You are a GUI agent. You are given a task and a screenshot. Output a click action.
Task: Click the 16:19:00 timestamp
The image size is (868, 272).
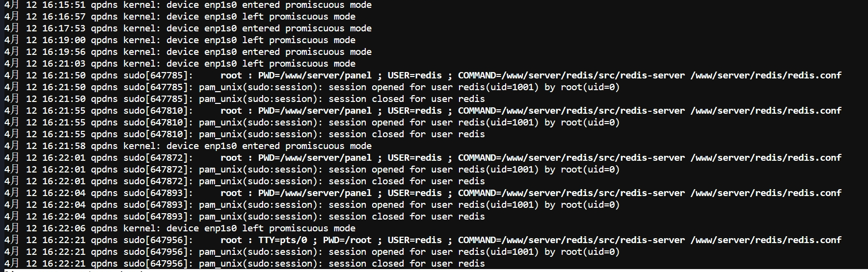pyautogui.click(x=63, y=40)
